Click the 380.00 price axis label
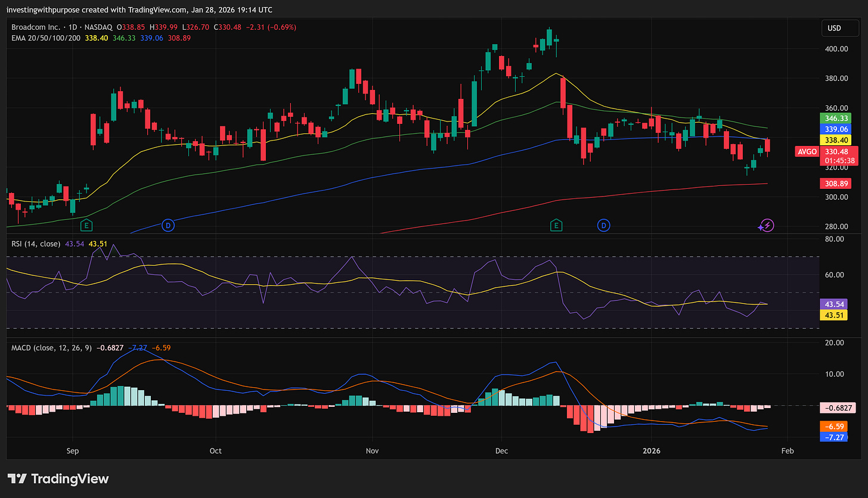 coord(836,79)
